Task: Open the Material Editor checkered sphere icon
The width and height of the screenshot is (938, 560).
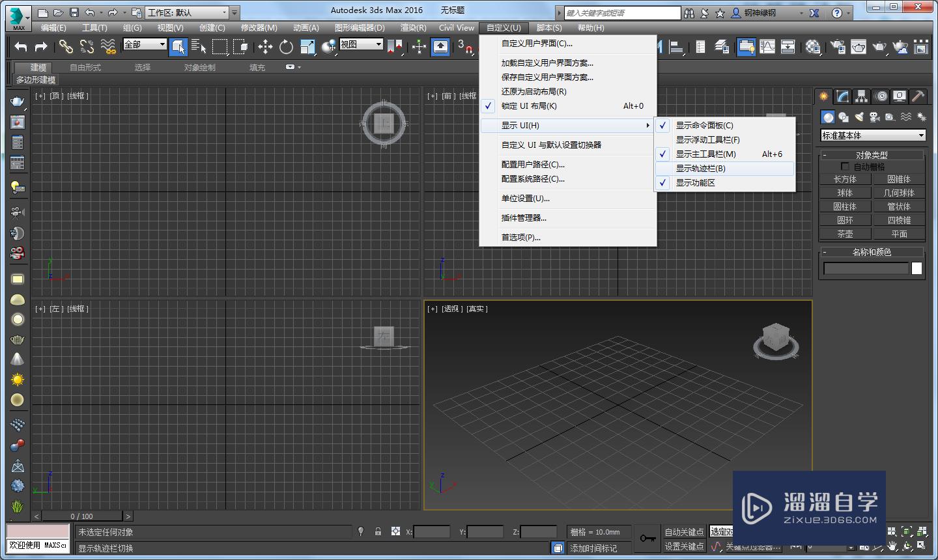Action: 813,46
